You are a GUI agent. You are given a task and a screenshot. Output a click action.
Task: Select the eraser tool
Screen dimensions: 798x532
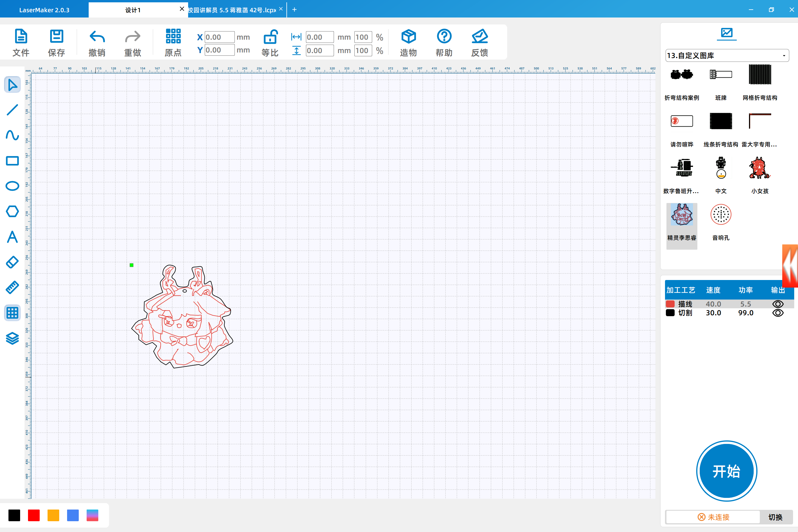click(13, 262)
